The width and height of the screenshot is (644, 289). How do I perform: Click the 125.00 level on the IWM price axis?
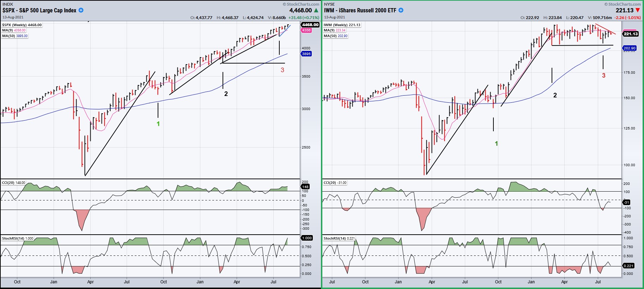[x=630, y=128]
